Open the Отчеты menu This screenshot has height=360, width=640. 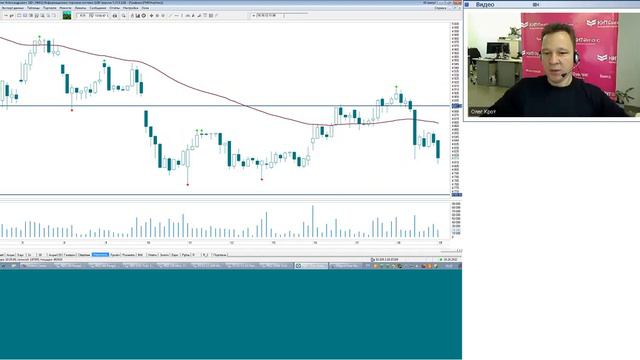pyautogui.click(x=115, y=8)
